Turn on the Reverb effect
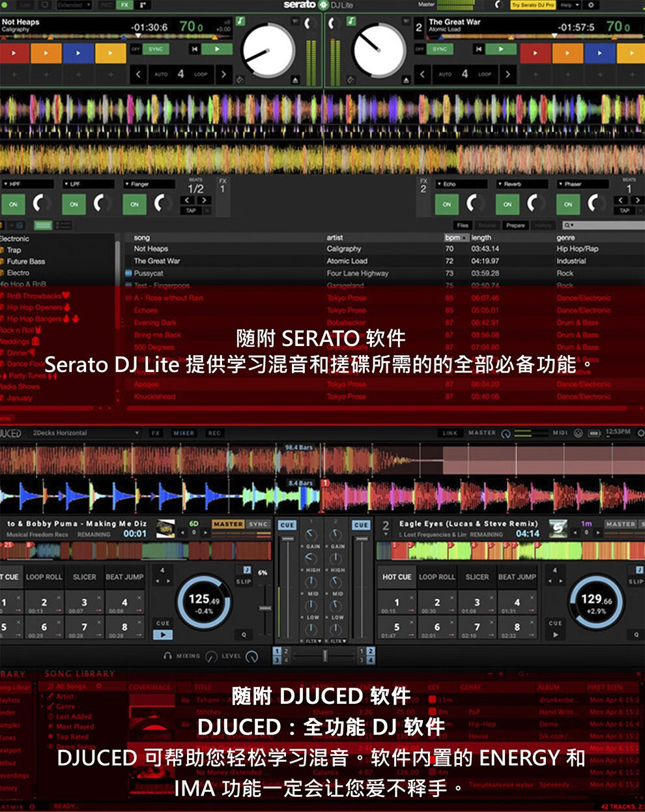This screenshot has height=812, width=645. (x=508, y=205)
